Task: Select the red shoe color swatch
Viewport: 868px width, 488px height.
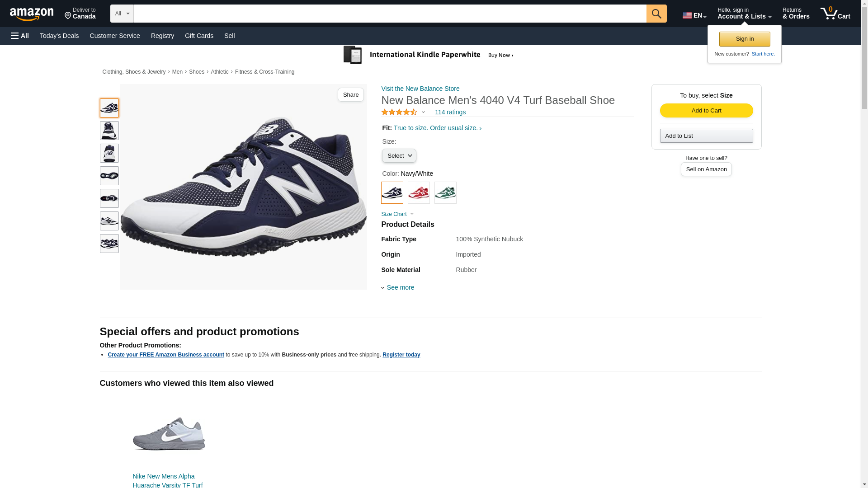Action: coord(419,193)
